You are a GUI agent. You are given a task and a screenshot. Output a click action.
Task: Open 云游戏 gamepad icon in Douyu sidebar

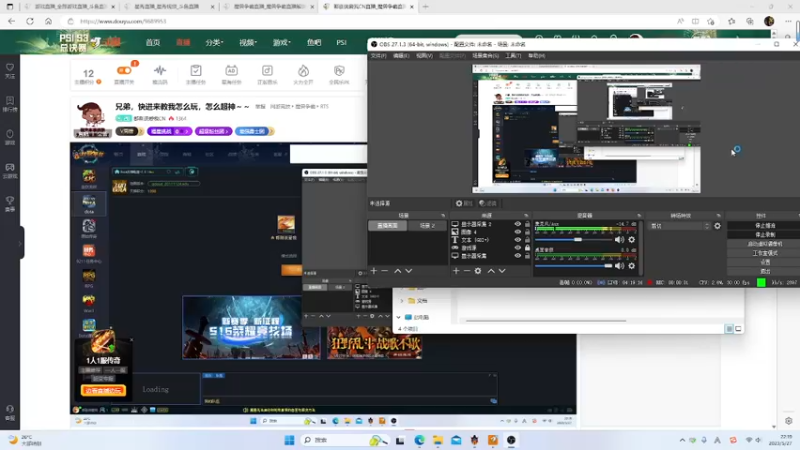point(10,170)
